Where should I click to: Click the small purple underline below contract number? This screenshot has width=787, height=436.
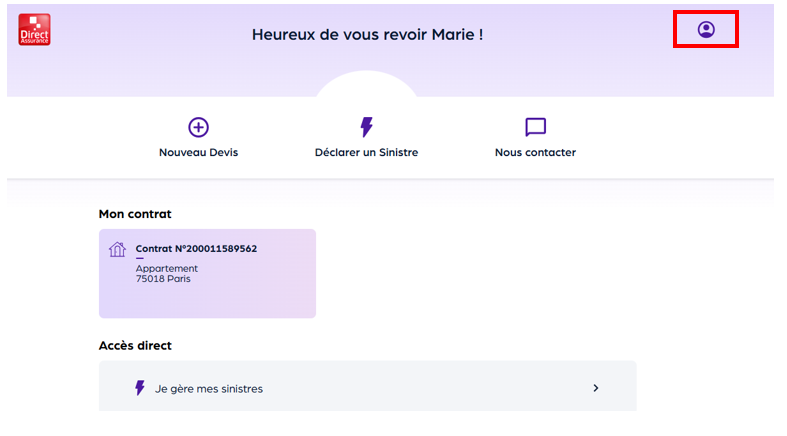tap(140, 258)
